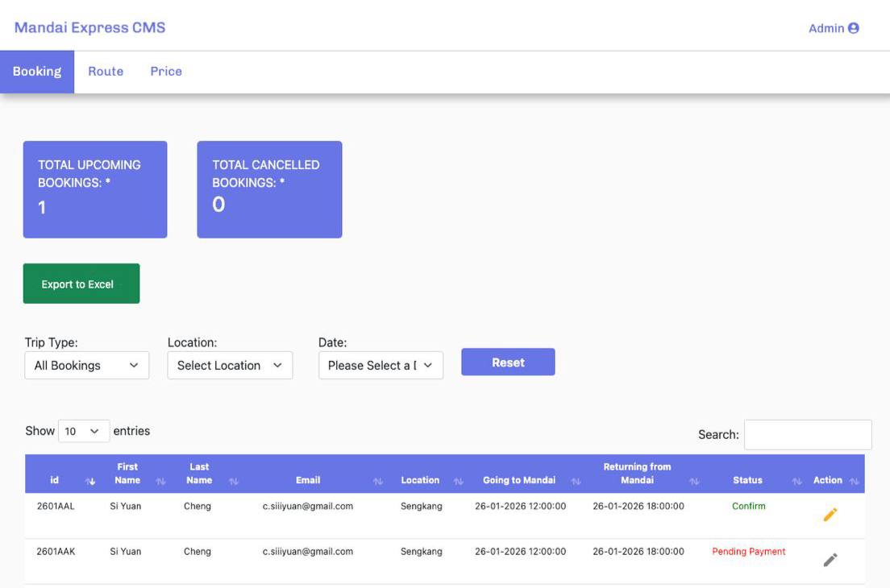
Task: Click the Export to Excel button
Action: [x=81, y=284]
